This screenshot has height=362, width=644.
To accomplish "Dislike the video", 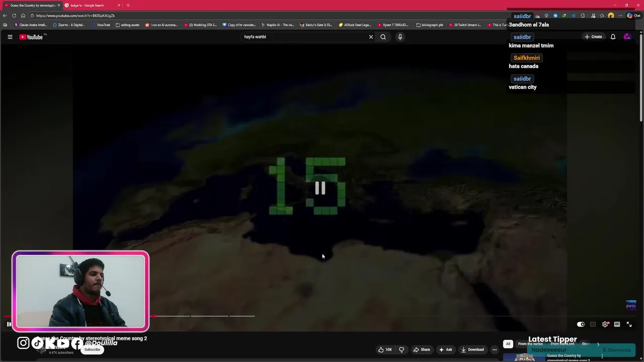I will [401, 349].
